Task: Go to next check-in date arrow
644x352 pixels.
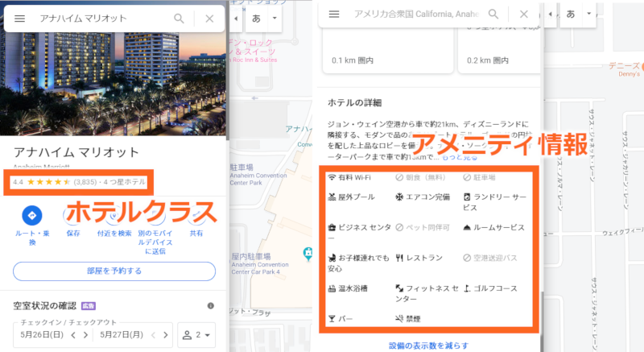Action: (x=85, y=335)
